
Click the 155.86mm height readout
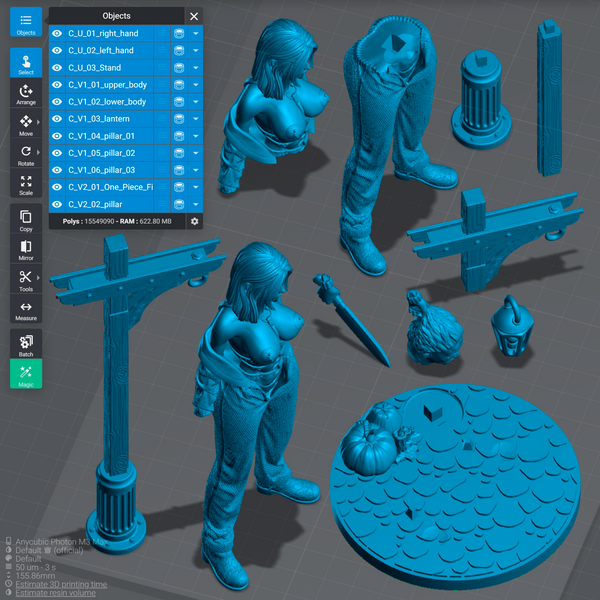click(x=35, y=576)
